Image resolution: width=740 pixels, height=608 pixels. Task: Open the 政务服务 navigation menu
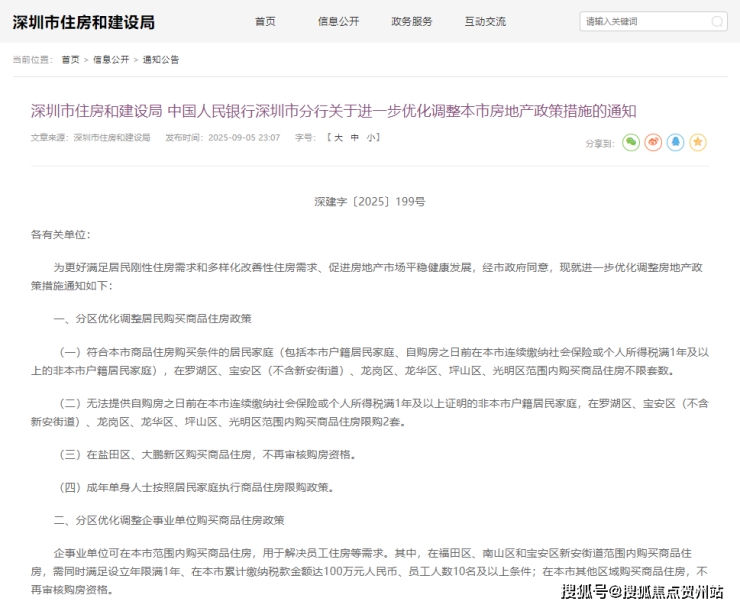[412, 21]
